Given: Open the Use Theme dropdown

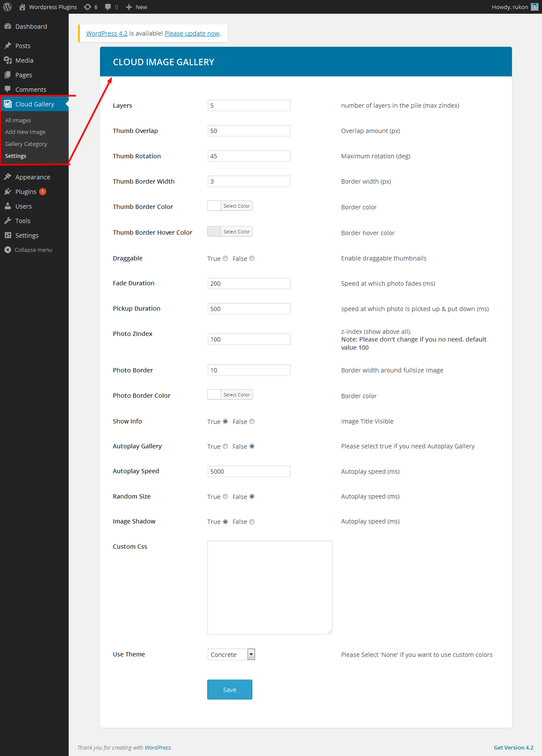Looking at the screenshot, I should click(231, 654).
